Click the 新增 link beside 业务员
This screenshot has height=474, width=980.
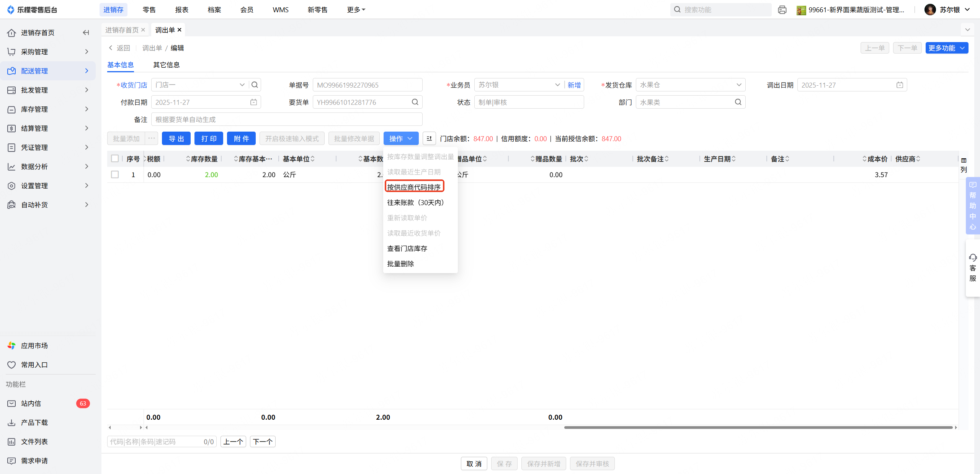(574, 85)
